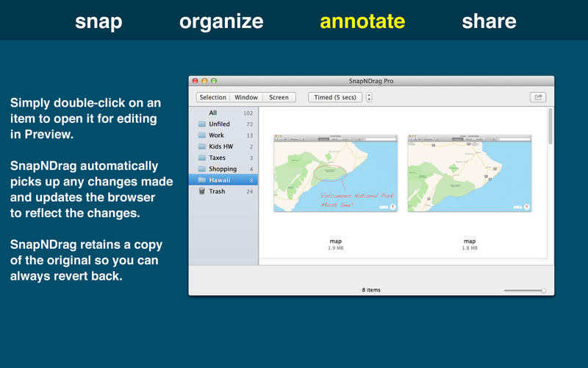Select the annotated map thumbnail
Screen dimensions: 588x368
coord(335,174)
